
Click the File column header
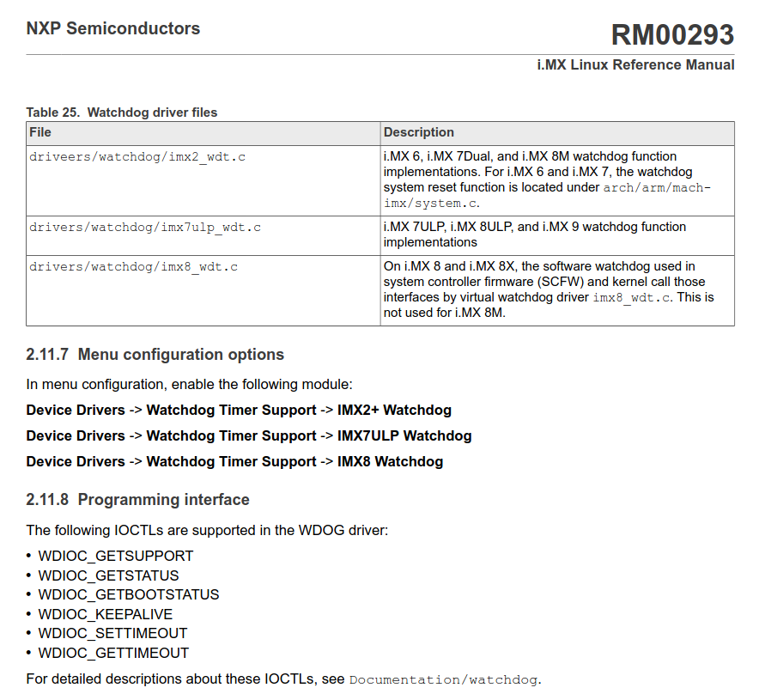click(x=40, y=132)
